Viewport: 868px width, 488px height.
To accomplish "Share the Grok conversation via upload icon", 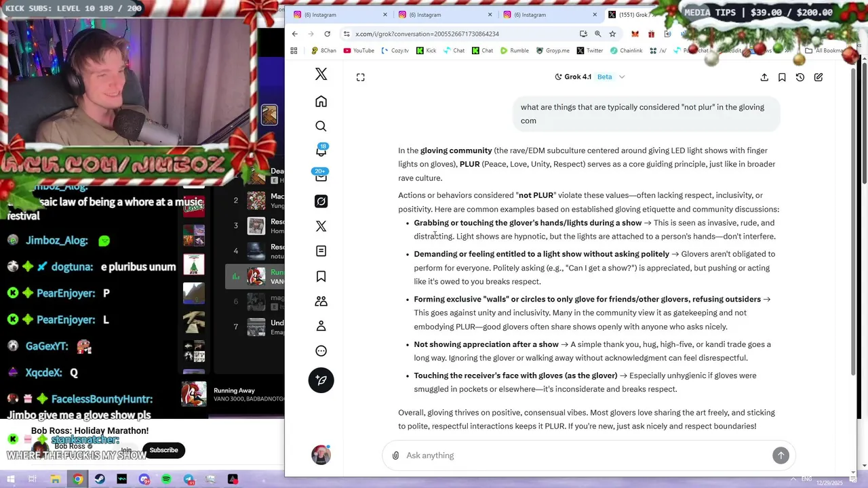I will click(x=764, y=77).
